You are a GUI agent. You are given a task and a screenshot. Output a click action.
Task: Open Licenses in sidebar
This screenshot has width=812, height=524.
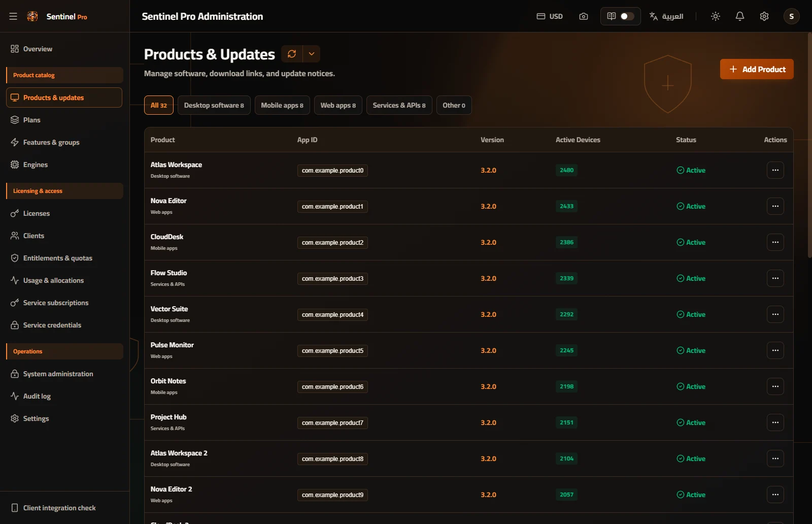click(64, 213)
